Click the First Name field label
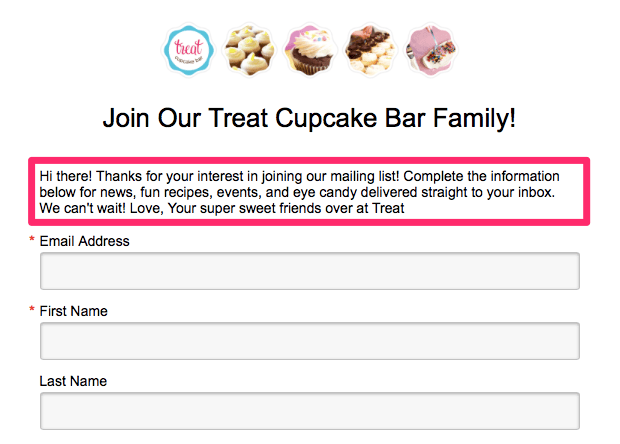This screenshot has height=444, width=620. (x=74, y=311)
